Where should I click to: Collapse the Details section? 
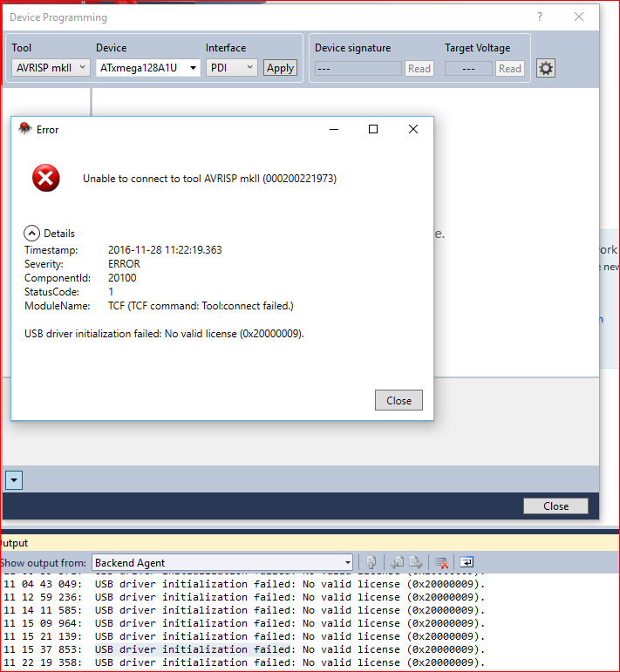31,233
